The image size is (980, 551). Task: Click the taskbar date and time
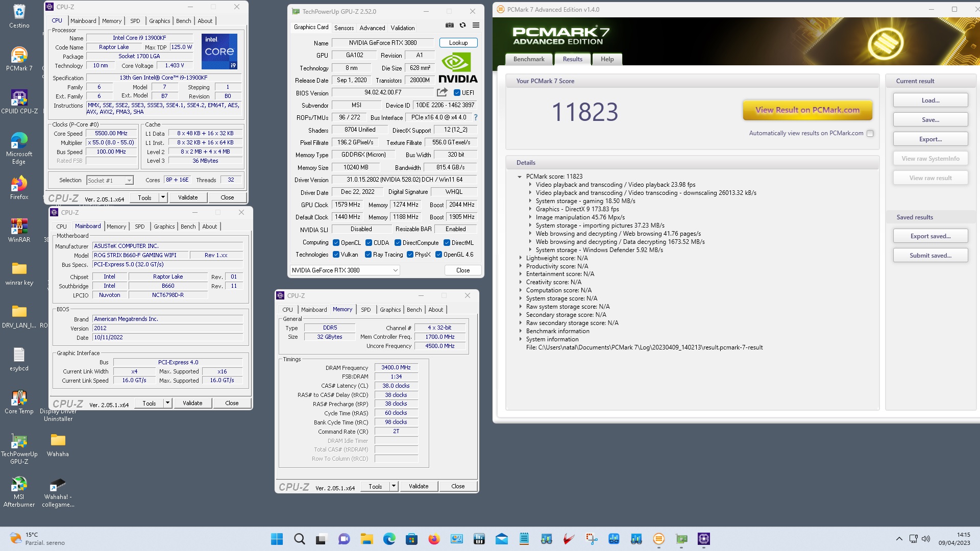[x=954, y=539]
